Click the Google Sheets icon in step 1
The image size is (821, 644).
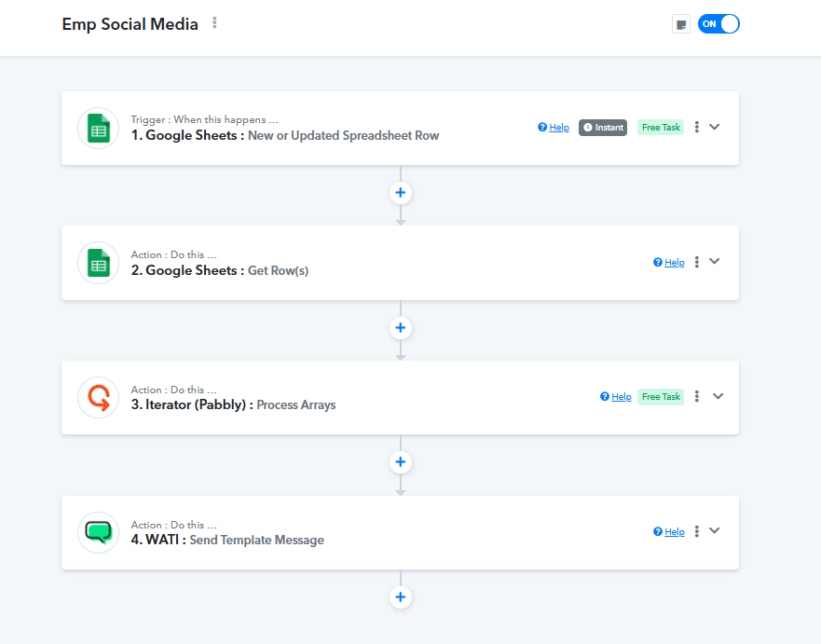(x=98, y=129)
